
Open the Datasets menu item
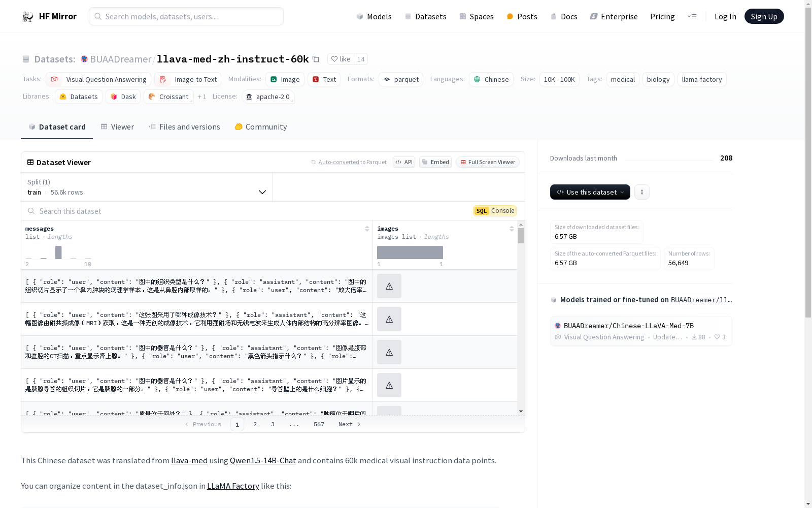425,16
